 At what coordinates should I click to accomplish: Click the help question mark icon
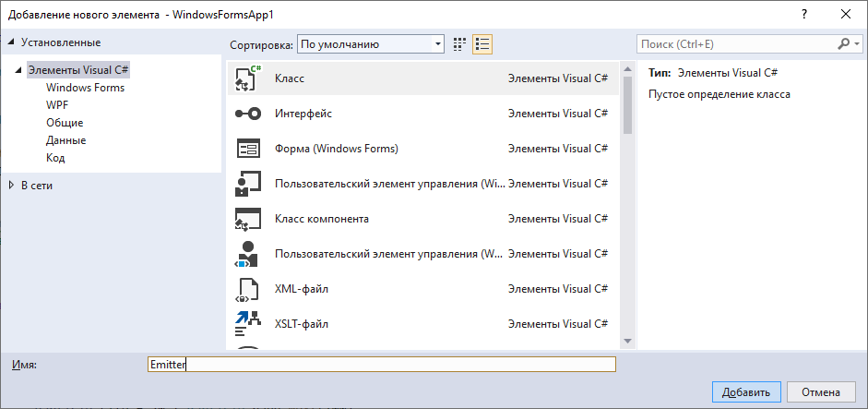(x=803, y=13)
